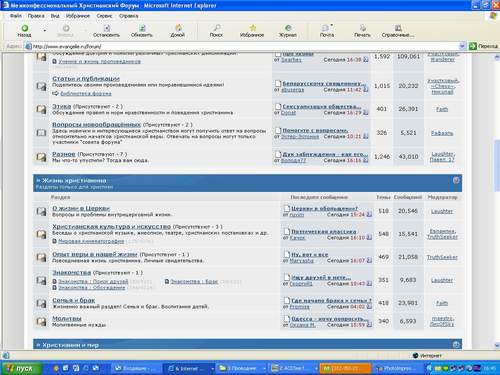Click the Refresh (Обновить) toolbar icon
This screenshot has height=375, width=500.
pyautogui.click(x=142, y=29)
